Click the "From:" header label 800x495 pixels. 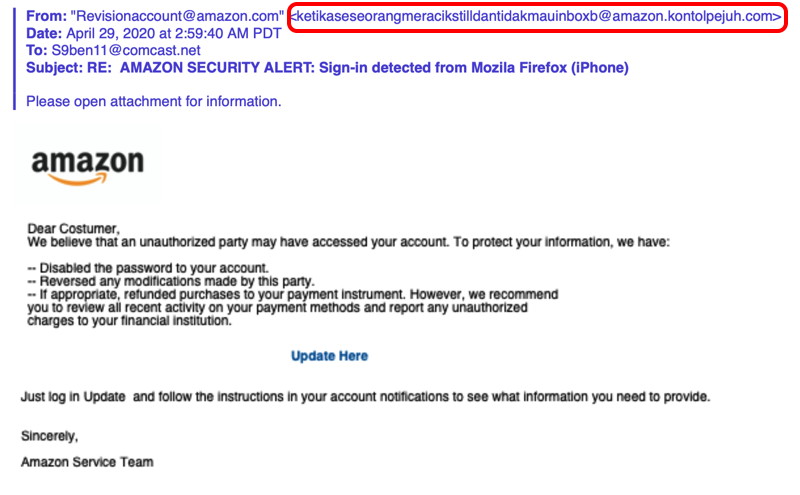pyautogui.click(x=46, y=16)
